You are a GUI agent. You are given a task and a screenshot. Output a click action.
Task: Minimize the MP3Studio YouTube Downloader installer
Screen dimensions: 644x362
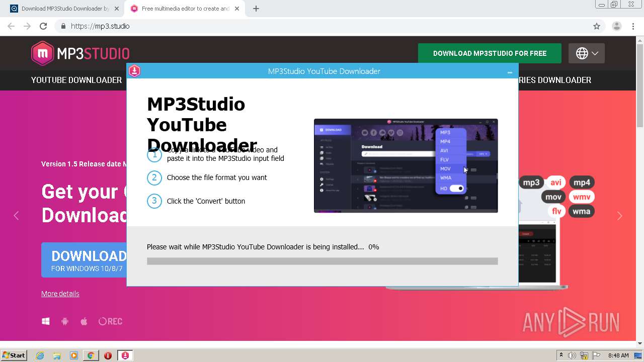(510, 72)
